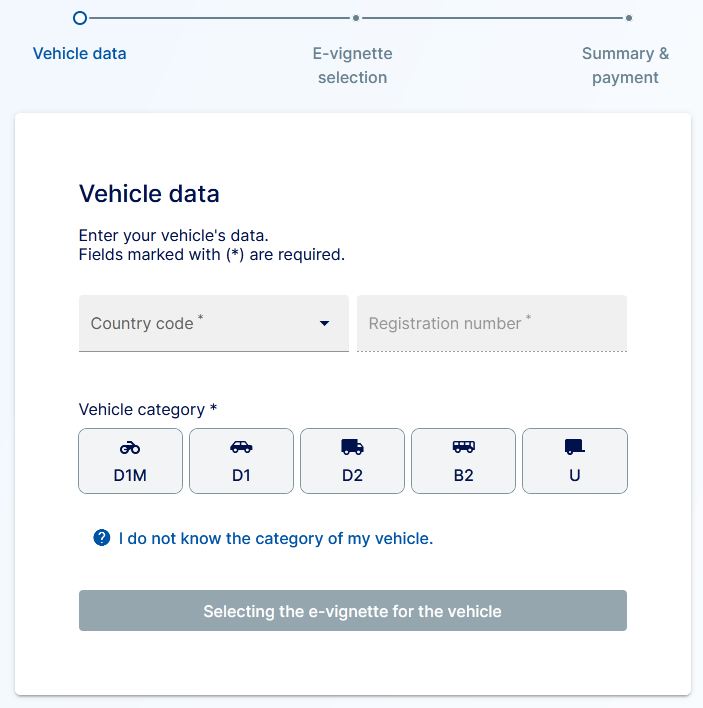Screen dimensions: 703x708
Task: Click the trailer icon in U
Action: [x=574, y=447]
